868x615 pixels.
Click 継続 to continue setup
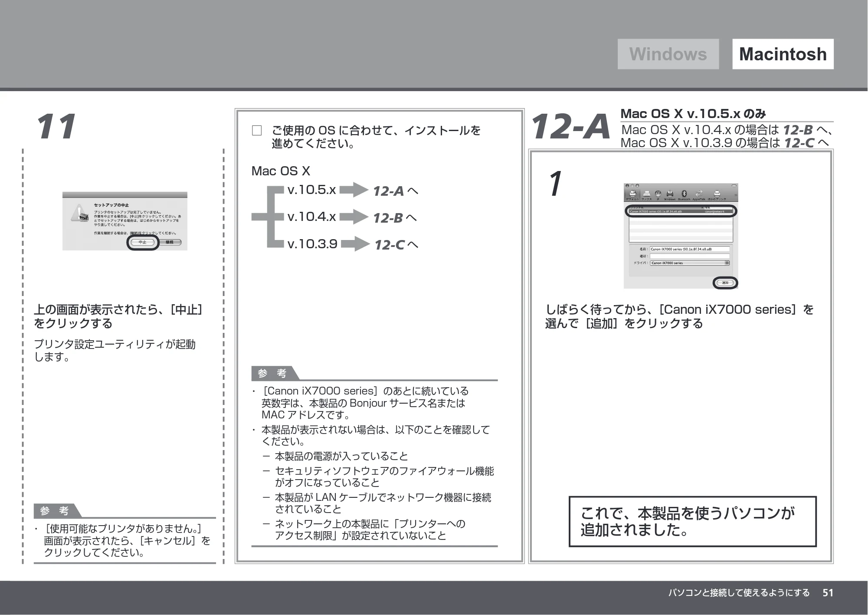coord(170,242)
